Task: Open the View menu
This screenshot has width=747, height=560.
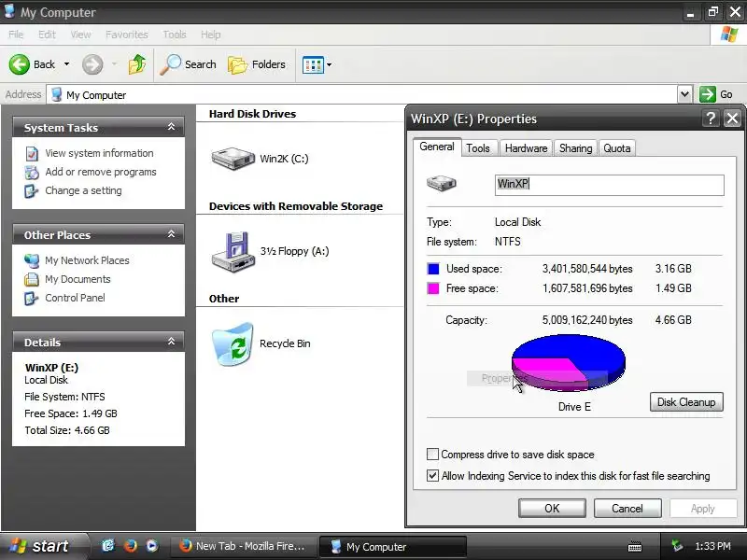Action: tap(80, 35)
